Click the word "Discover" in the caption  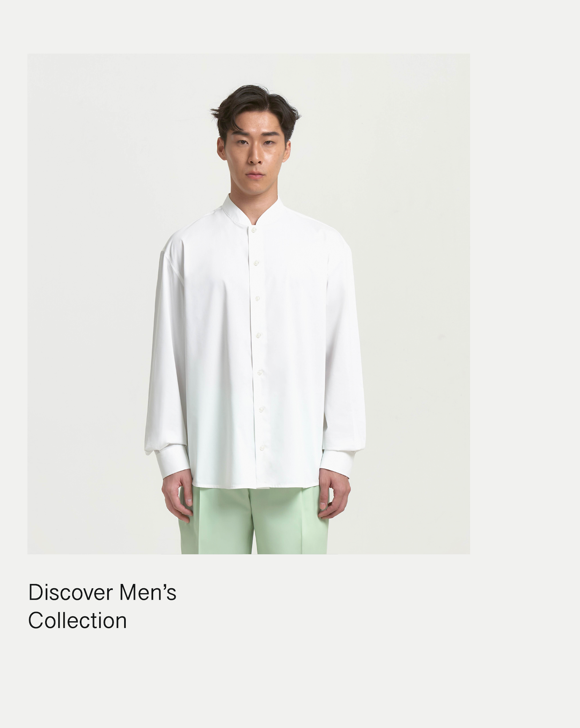(x=70, y=592)
